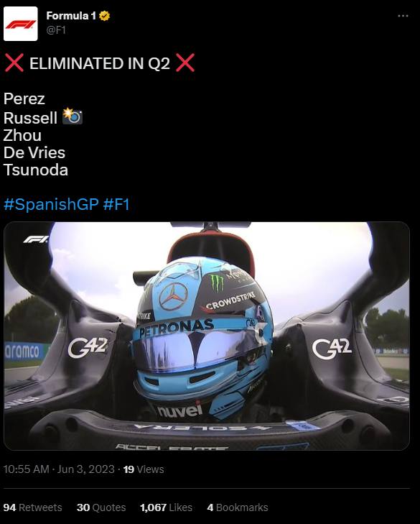The image size is (420, 524).
Task: Open the 30 Quotes list
Action: click(101, 507)
